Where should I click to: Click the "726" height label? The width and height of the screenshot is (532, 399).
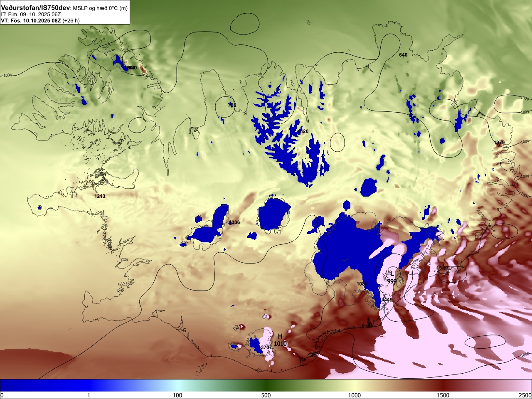point(232,106)
